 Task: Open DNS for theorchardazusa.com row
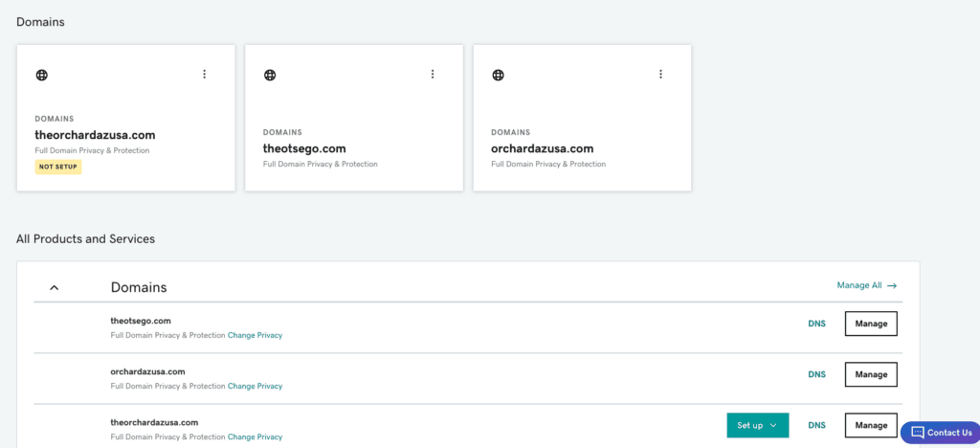[816, 425]
